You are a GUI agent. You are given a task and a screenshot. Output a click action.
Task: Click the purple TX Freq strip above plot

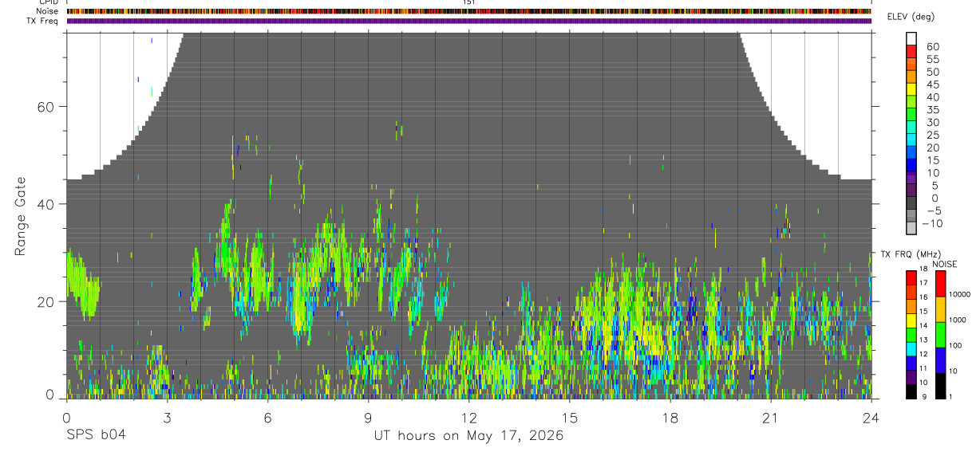point(469,21)
